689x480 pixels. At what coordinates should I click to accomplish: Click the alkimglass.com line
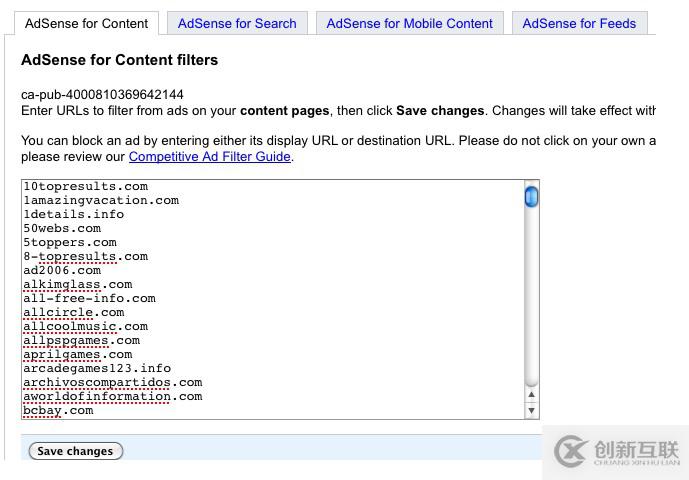point(78,284)
